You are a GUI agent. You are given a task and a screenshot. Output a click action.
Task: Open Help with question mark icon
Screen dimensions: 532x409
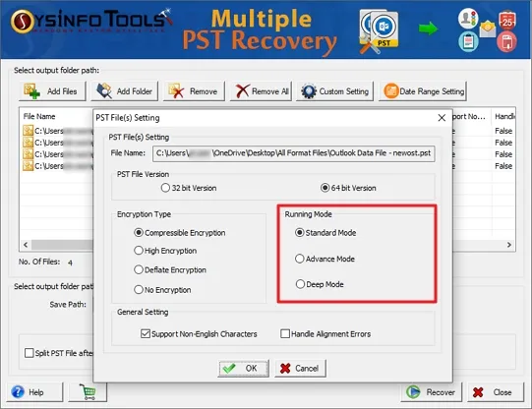point(34,392)
